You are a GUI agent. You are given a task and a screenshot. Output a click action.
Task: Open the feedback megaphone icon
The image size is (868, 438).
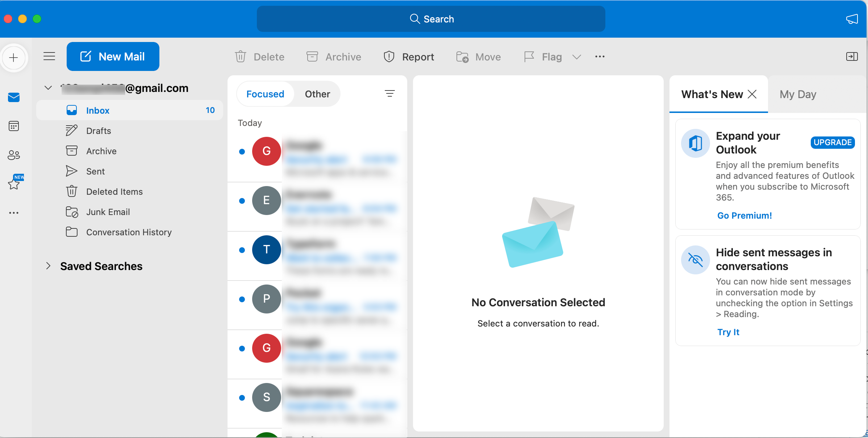(852, 19)
